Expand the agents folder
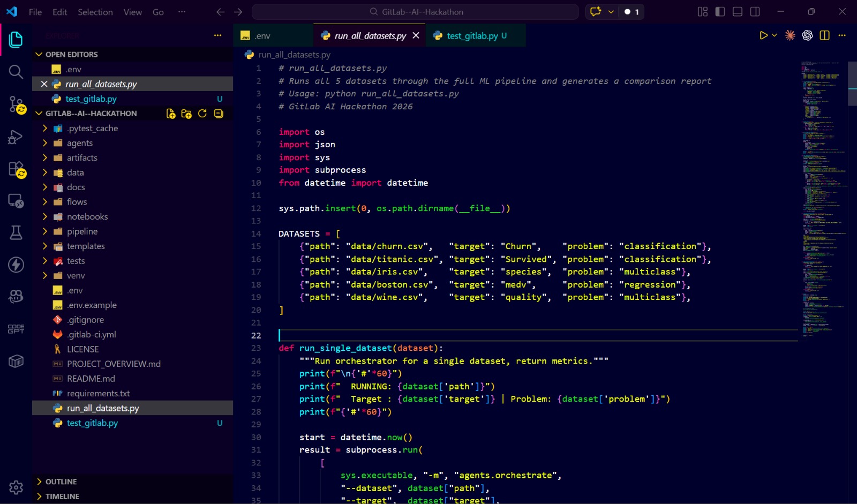This screenshot has width=857, height=504. coord(80,143)
